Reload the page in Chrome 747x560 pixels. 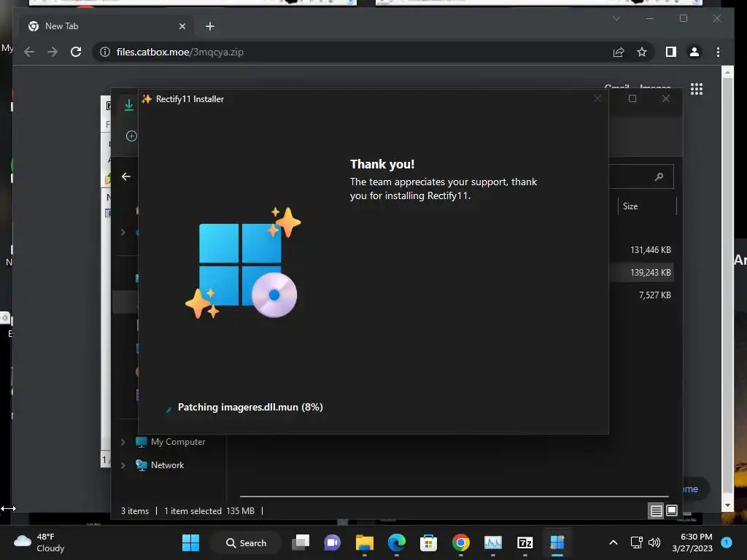click(x=76, y=52)
